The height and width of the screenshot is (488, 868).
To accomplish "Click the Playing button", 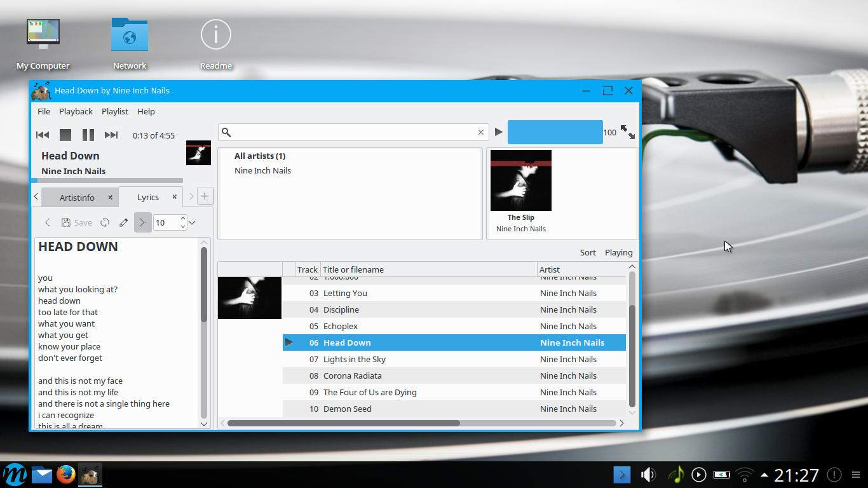I will [618, 252].
